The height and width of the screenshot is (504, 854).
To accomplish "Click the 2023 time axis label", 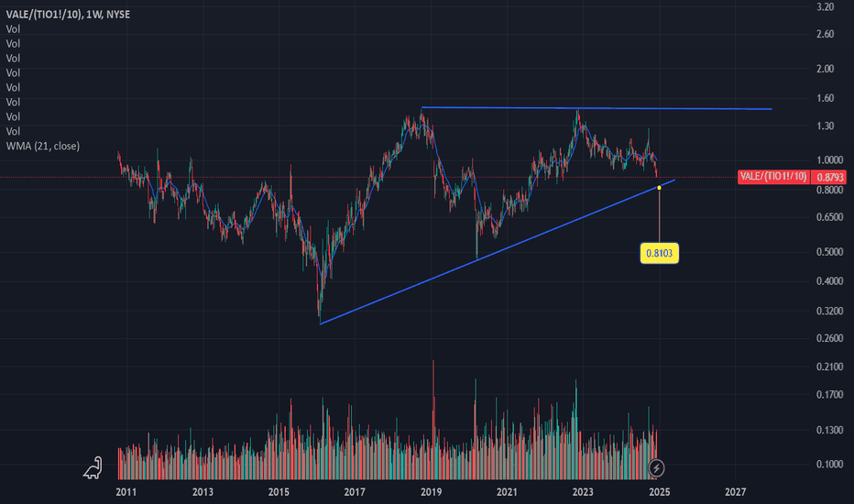I will [583, 492].
